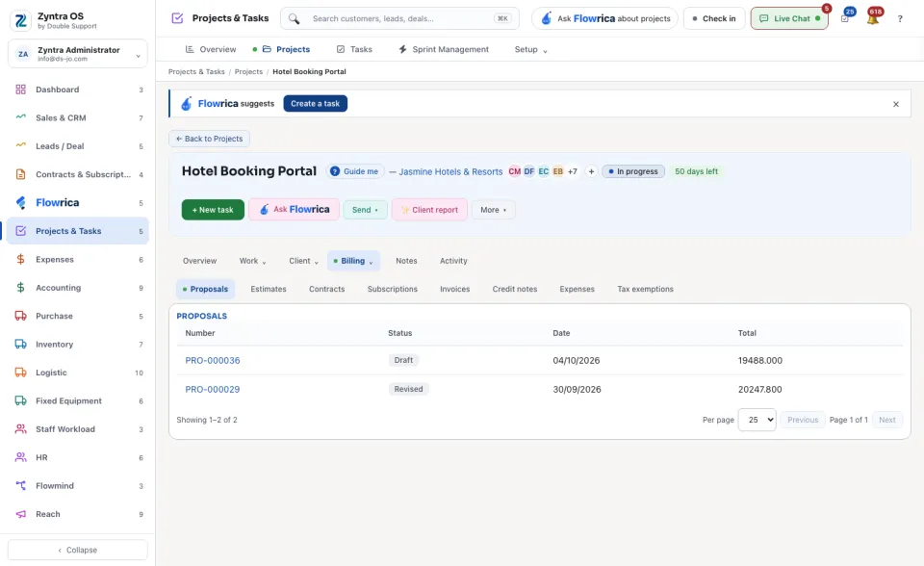Open Inventory module in sidebar
924x566 pixels.
pos(78,345)
